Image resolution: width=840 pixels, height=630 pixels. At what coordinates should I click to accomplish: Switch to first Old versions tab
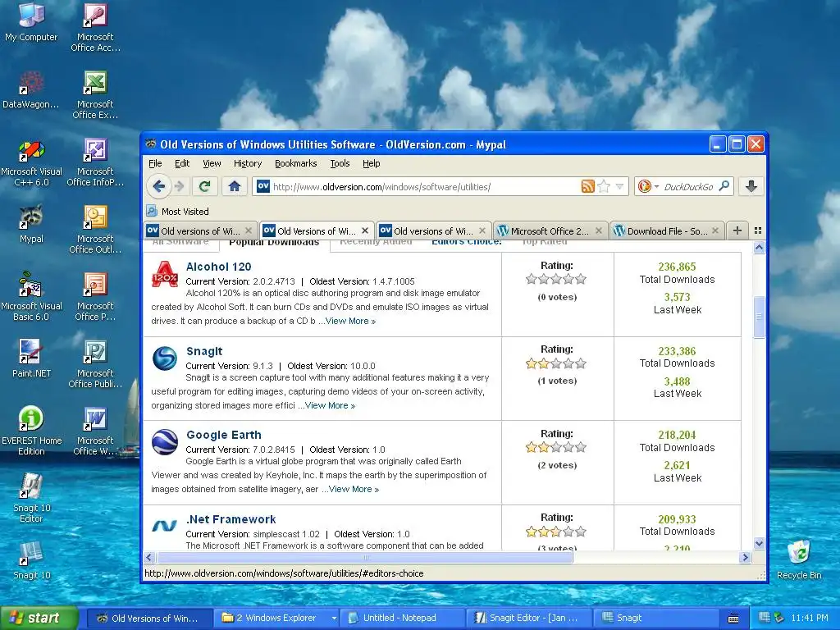click(x=199, y=231)
